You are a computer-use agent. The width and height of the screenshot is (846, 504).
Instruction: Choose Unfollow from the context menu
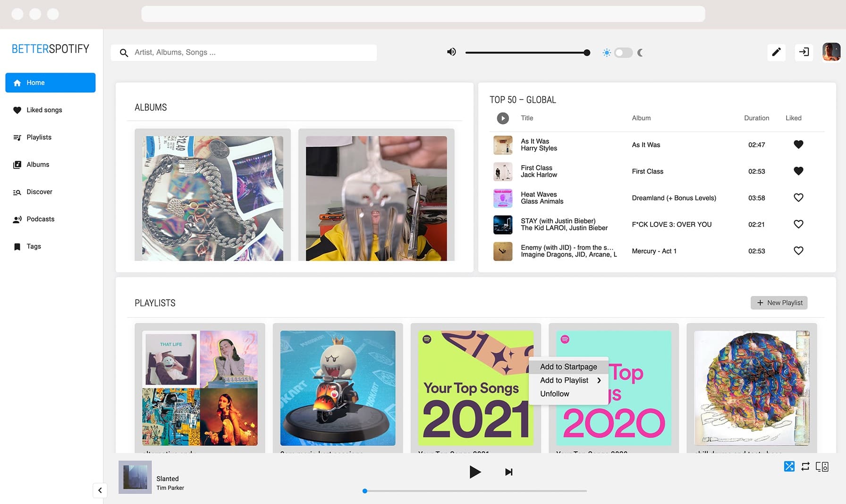[555, 394]
